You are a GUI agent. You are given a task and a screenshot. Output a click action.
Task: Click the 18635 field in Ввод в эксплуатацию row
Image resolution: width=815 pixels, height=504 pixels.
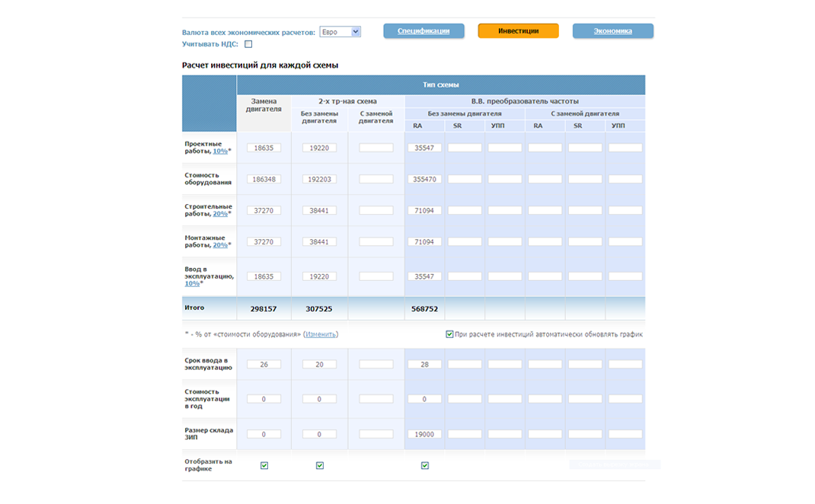(264, 276)
